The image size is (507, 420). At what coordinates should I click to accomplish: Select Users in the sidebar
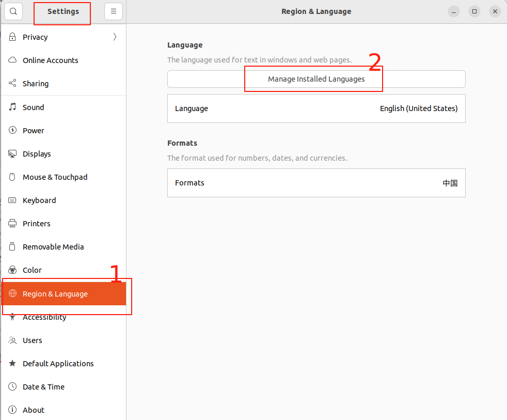click(64, 340)
